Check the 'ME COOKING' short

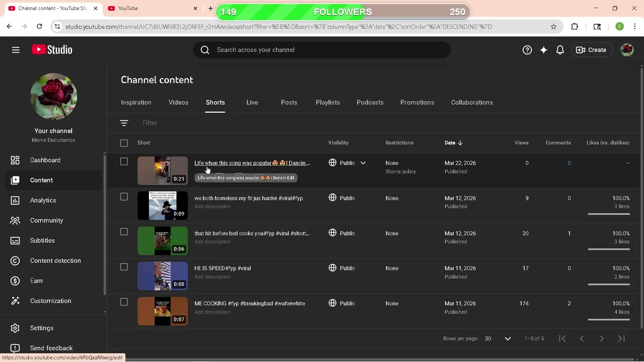pos(124,302)
